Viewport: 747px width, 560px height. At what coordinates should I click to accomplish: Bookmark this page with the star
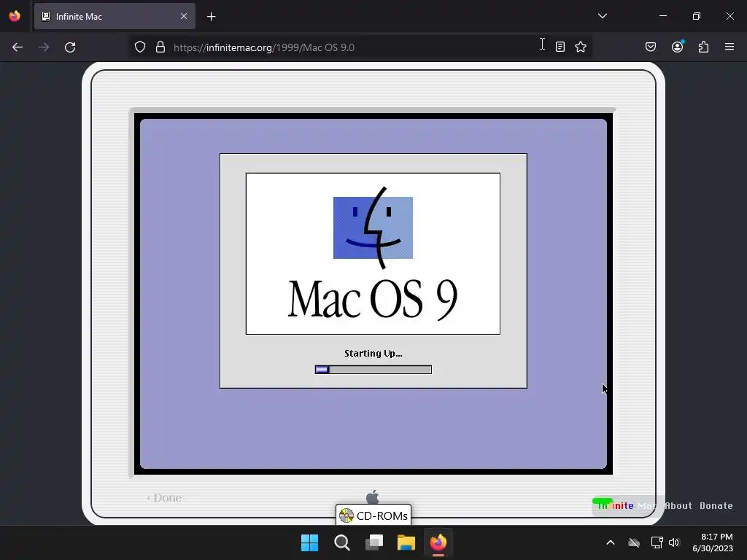(580, 47)
